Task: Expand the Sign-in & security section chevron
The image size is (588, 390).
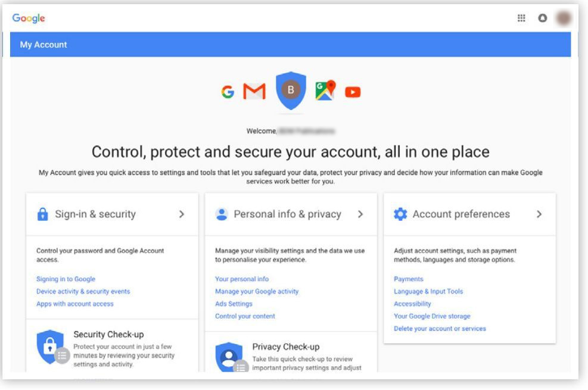Action: pos(182,214)
